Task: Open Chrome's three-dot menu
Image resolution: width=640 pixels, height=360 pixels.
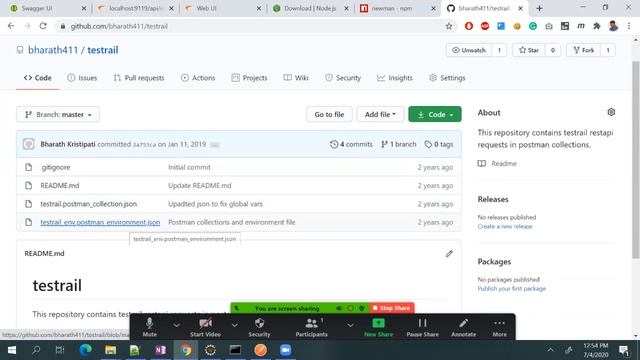Action: (629, 26)
